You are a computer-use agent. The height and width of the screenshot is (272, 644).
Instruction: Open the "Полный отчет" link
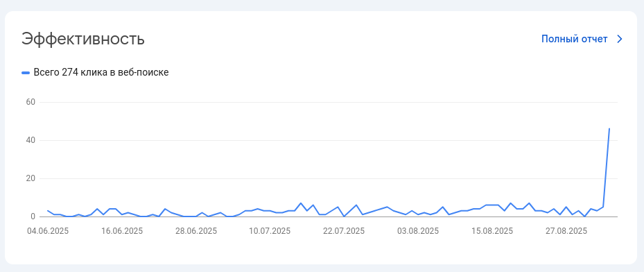click(x=574, y=39)
